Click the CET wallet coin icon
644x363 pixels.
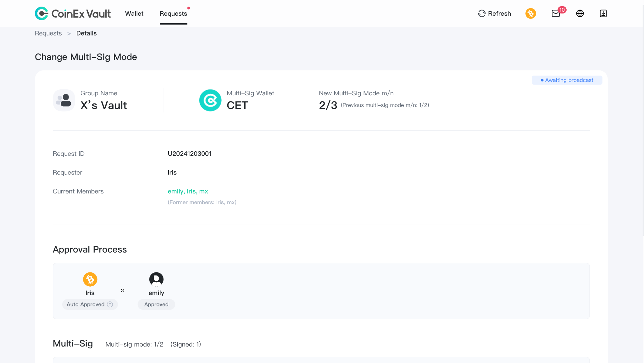click(210, 100)
